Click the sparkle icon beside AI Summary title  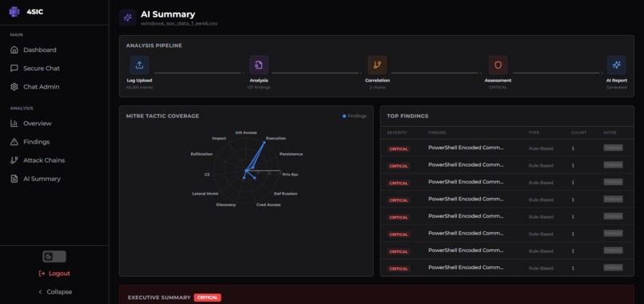tap(128, 18)
